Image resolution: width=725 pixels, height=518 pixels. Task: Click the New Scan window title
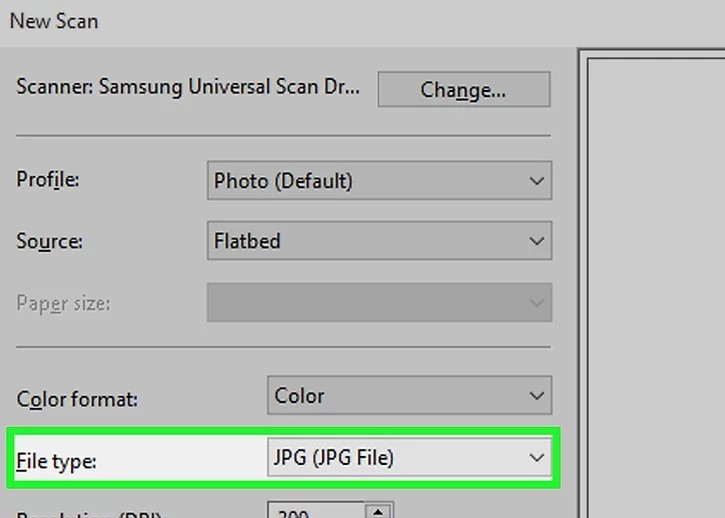coord(54,20)
